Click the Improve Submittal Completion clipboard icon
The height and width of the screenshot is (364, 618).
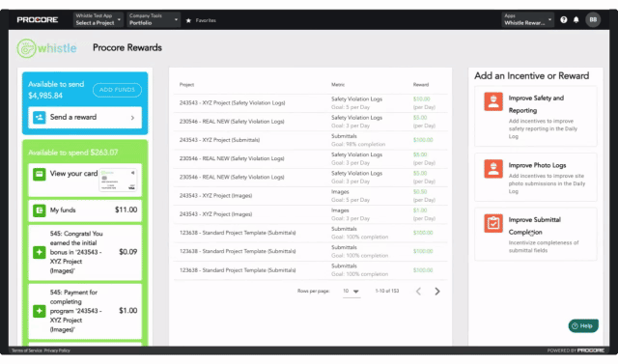pyautogui.click(x=493, y=223)
